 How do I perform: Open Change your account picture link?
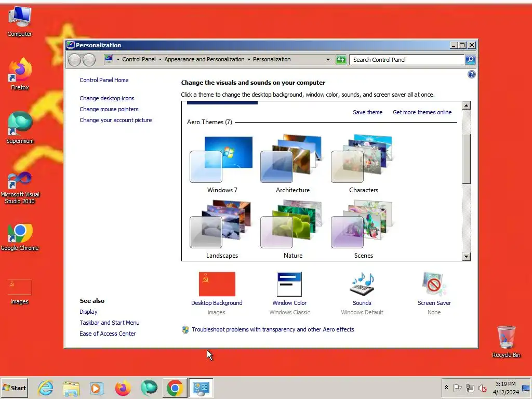click(116, 120)
